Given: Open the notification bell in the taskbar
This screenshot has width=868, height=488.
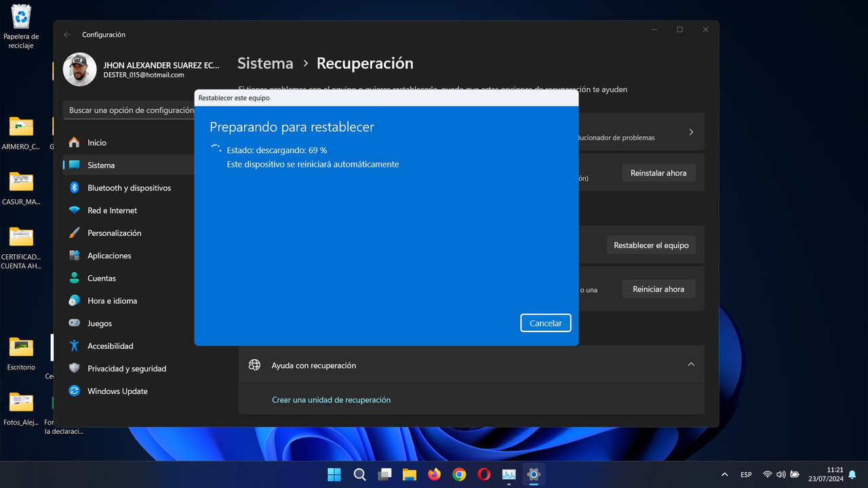Looking at the screenshot, I should 852,474.
